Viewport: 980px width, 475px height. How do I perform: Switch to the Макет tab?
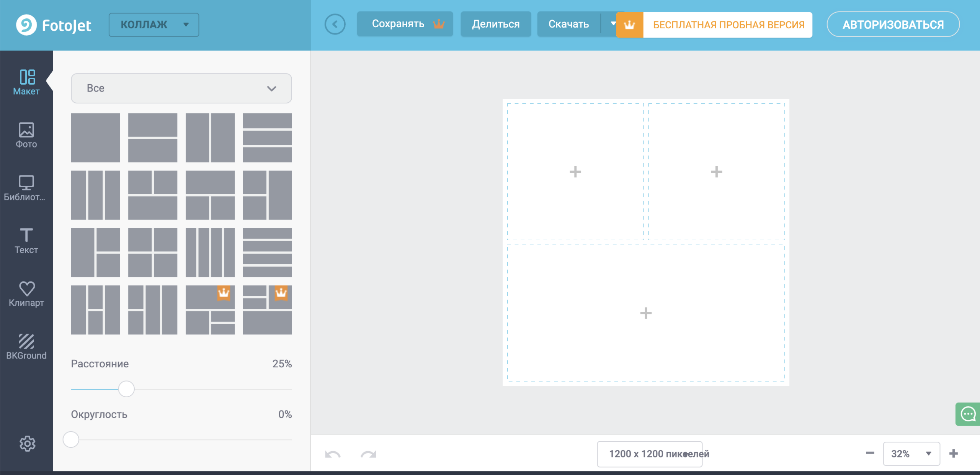(26, 82)
